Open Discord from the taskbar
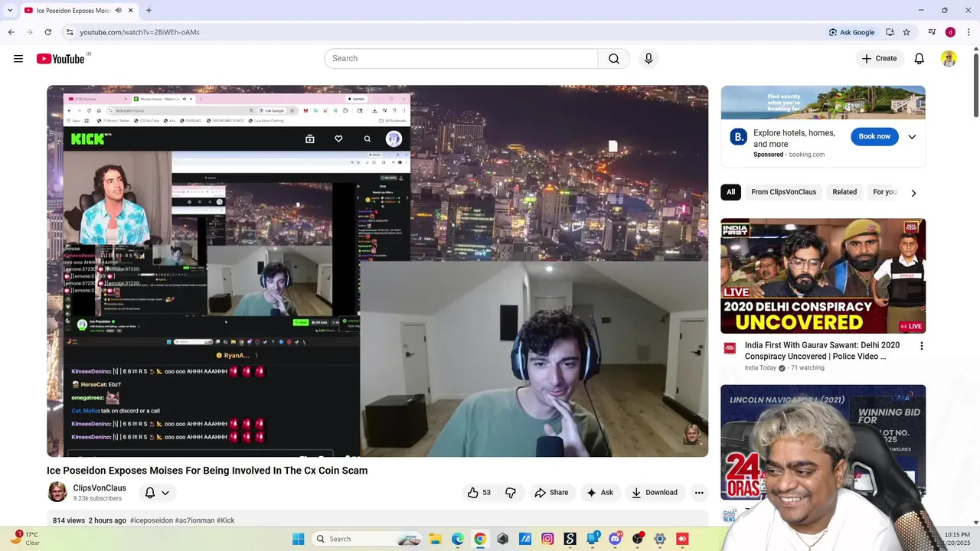Image resolution: width=980 pixels, height=551 pixels. [615, 539]
